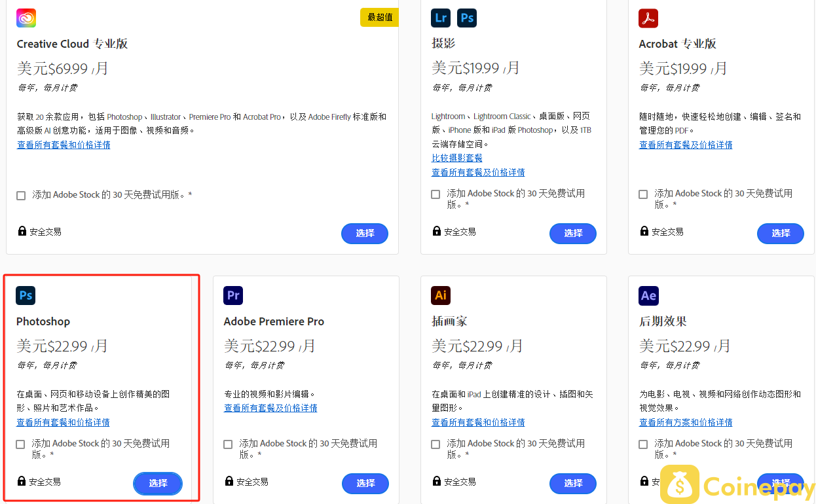816x504 pixels.
Task: Click the Adobe Premiere Pro title
Action: [x=274, y=321]
